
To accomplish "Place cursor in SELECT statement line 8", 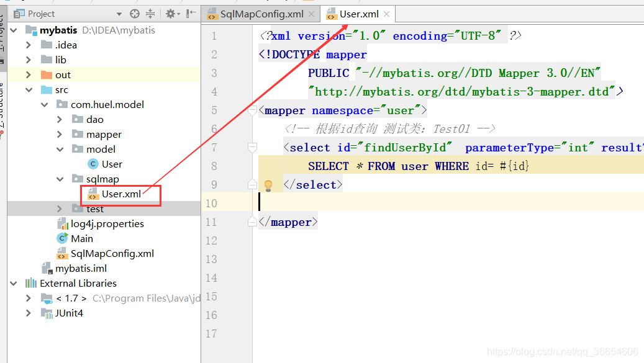I will point(418,166).
